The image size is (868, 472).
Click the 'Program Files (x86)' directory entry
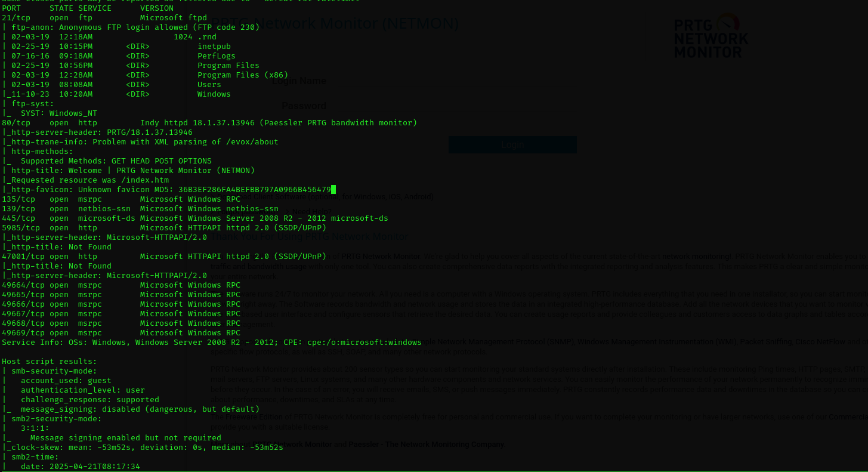coord(243,75)
